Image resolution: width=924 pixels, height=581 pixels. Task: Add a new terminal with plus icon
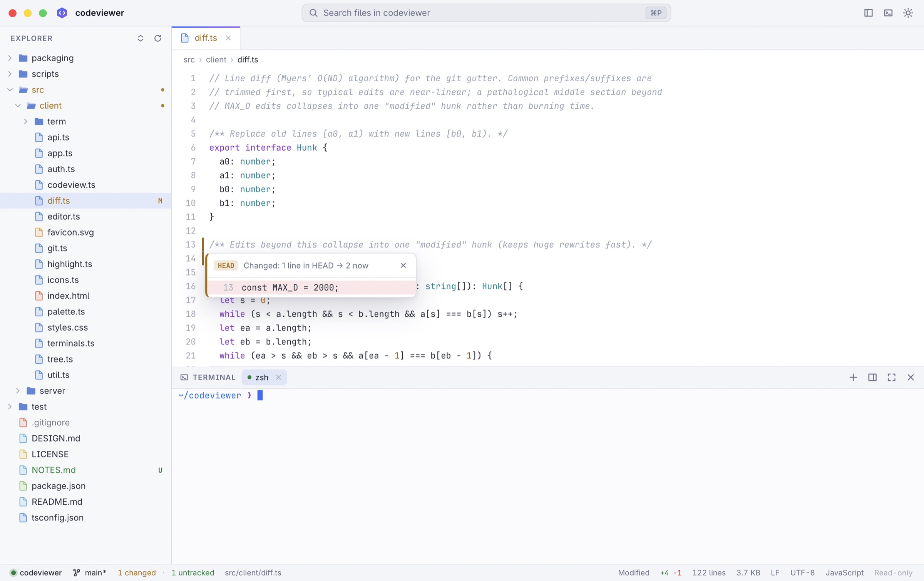click(x=853, y=377)
